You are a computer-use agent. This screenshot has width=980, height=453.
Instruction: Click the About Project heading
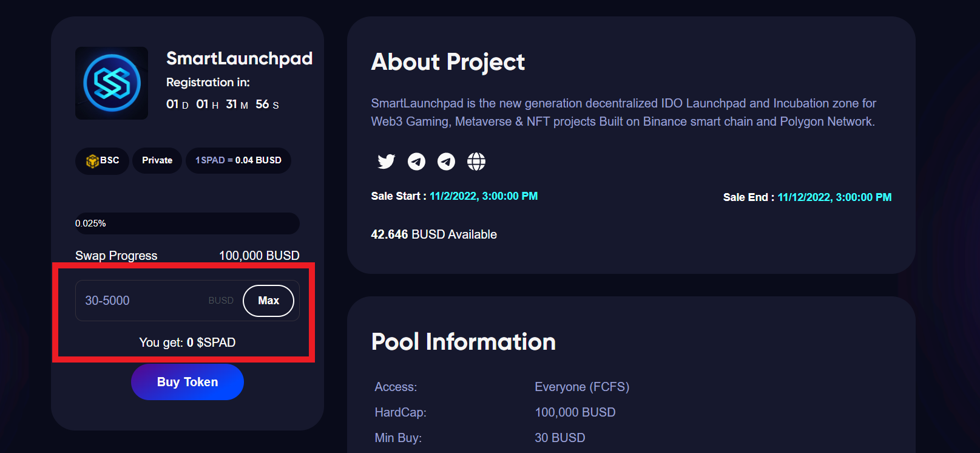coord(448,62)
